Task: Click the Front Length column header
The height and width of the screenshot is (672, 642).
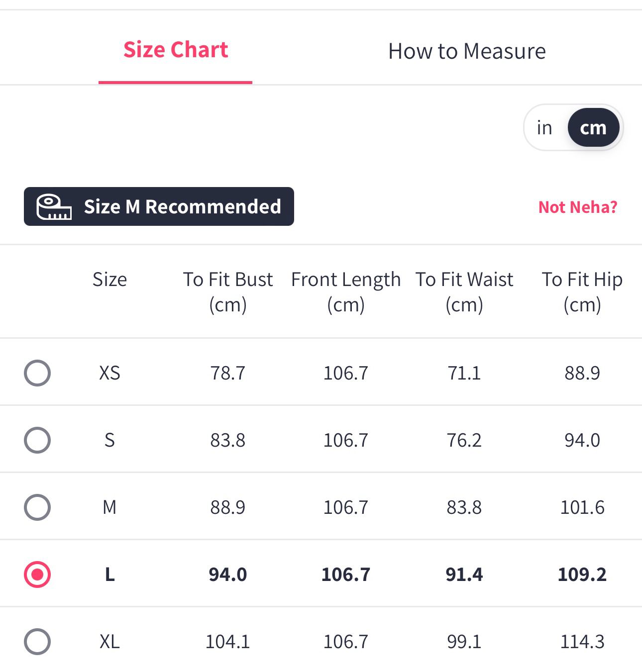Action: (x=346, y=291)
